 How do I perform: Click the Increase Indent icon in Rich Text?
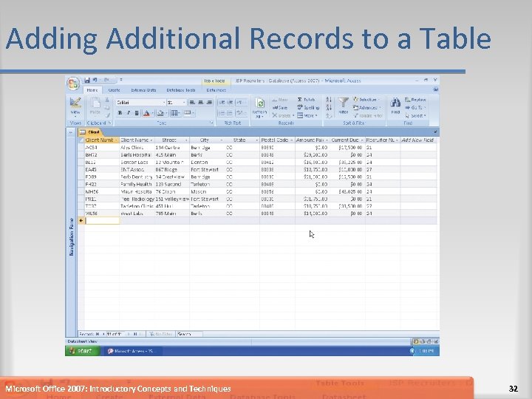[230, 102]
